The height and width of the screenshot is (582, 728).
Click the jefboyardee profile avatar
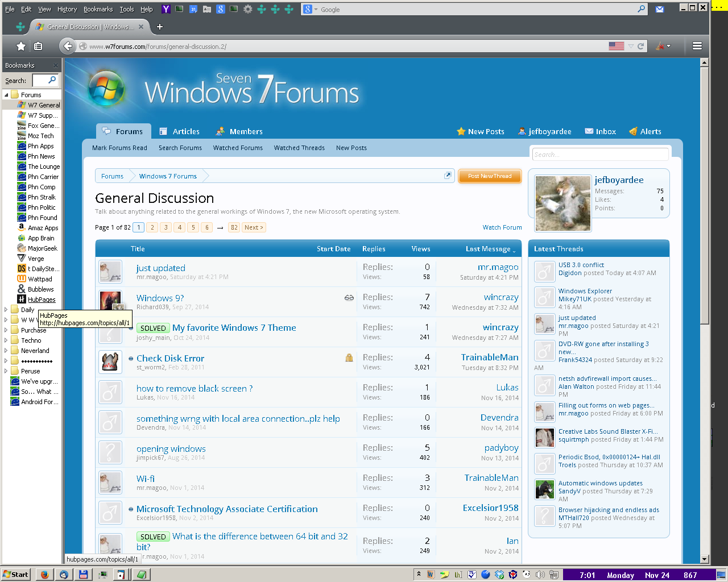(x=562, y=203)
